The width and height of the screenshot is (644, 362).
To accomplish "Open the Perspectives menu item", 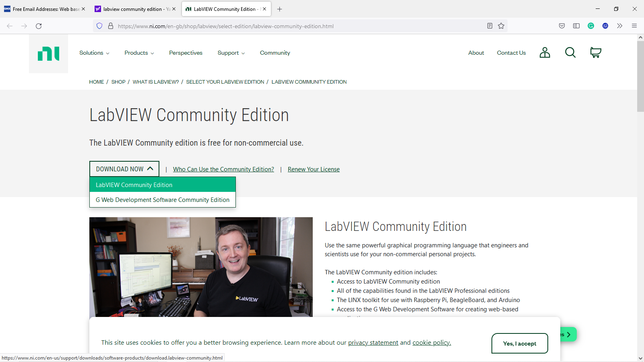I will click(x=186, y=53).
